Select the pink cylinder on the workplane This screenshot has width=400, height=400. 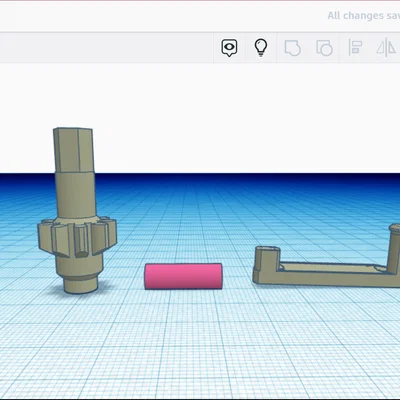click(183, 276)
